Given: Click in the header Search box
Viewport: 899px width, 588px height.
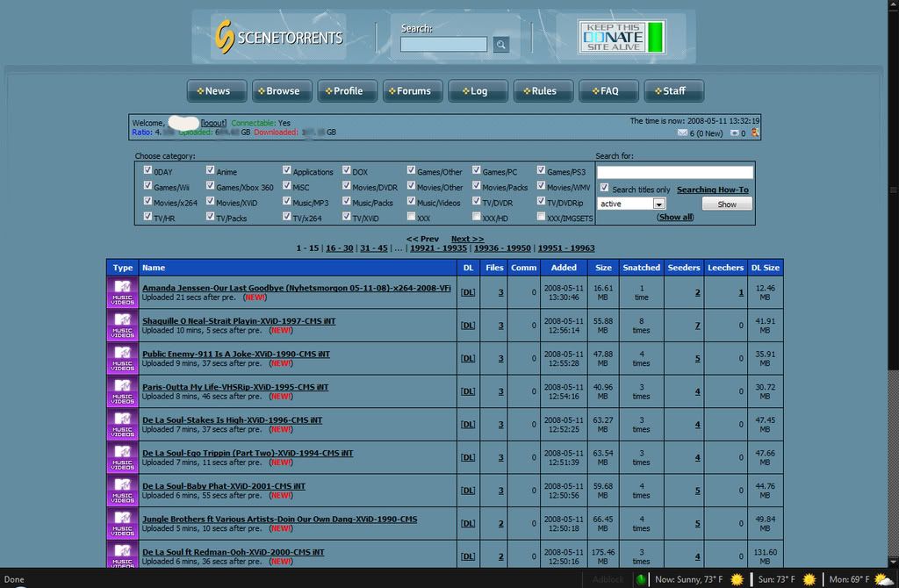Looking at the screenshot, I should [x=443, y=44].
